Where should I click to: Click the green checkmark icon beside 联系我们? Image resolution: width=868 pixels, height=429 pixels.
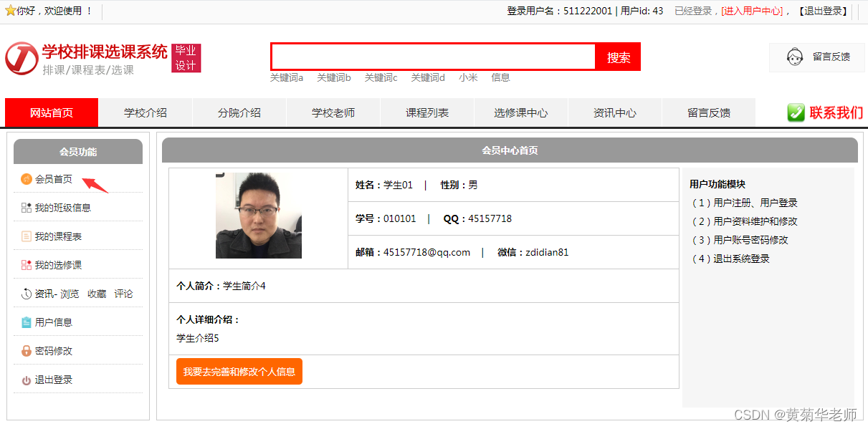coord(796,112)
